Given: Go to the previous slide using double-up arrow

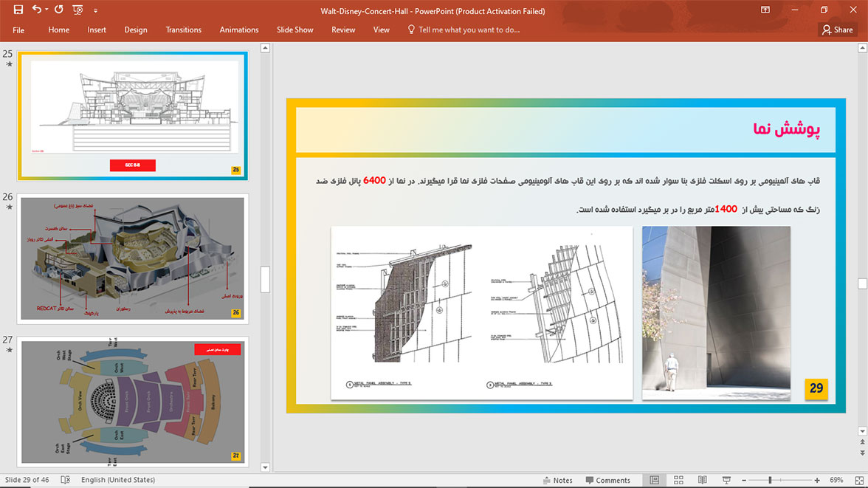Looking at the screenshot, I should [x=862, y=442].
